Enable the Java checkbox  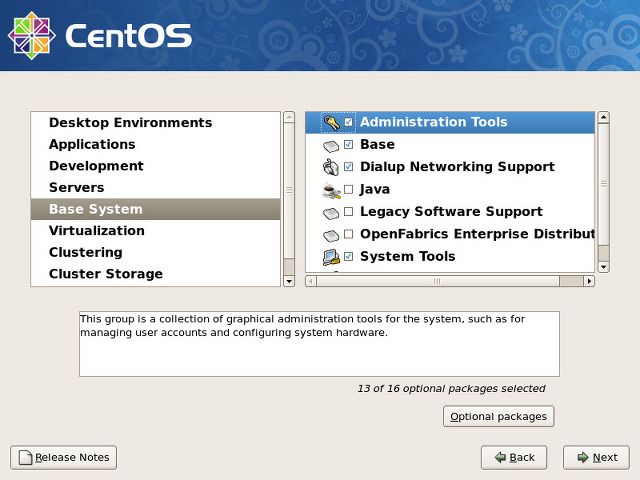pos(348,189)
